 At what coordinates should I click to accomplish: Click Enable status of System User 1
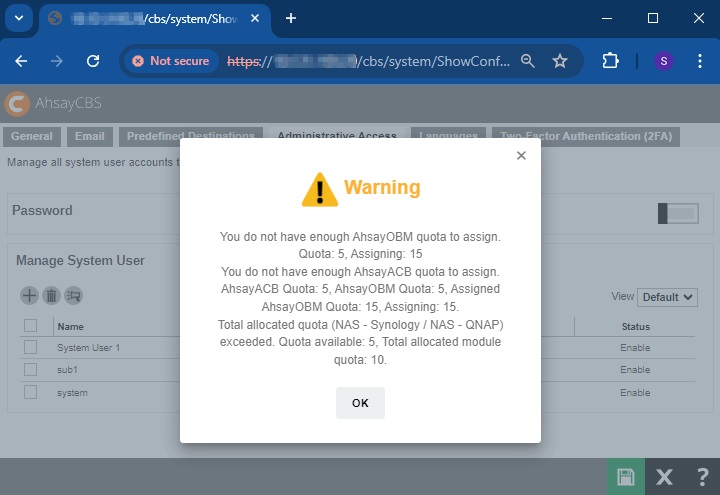pos(635,348)
